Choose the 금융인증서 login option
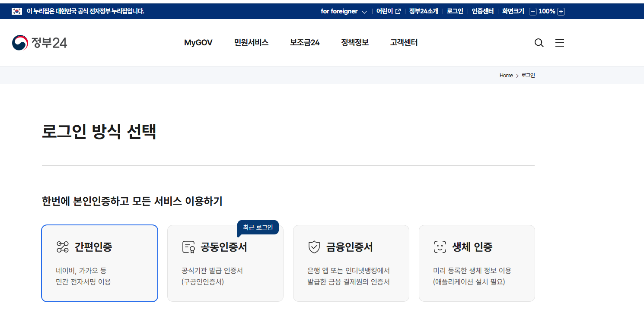 [351, 263]
